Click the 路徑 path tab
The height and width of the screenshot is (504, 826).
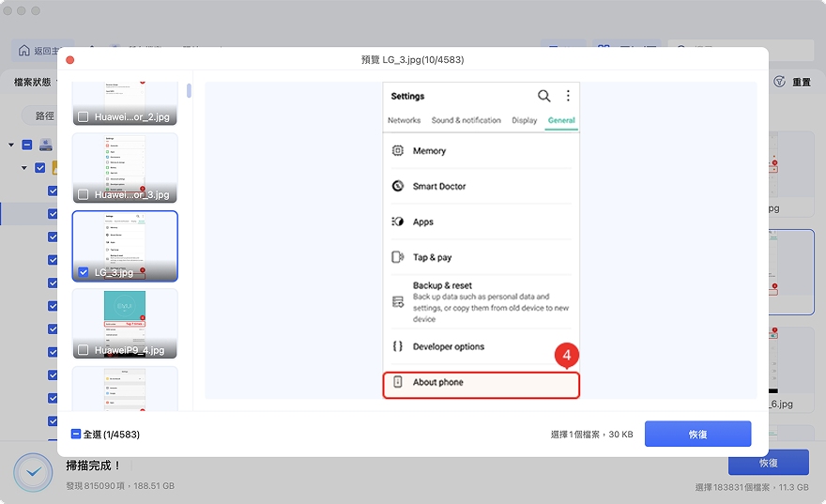(x=44, y=115)
